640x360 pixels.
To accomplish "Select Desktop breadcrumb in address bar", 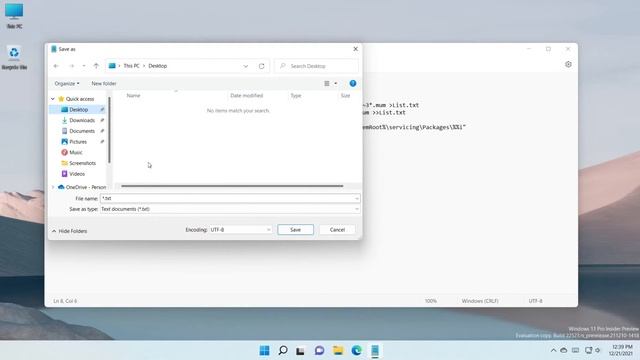I will pos(158,66).
